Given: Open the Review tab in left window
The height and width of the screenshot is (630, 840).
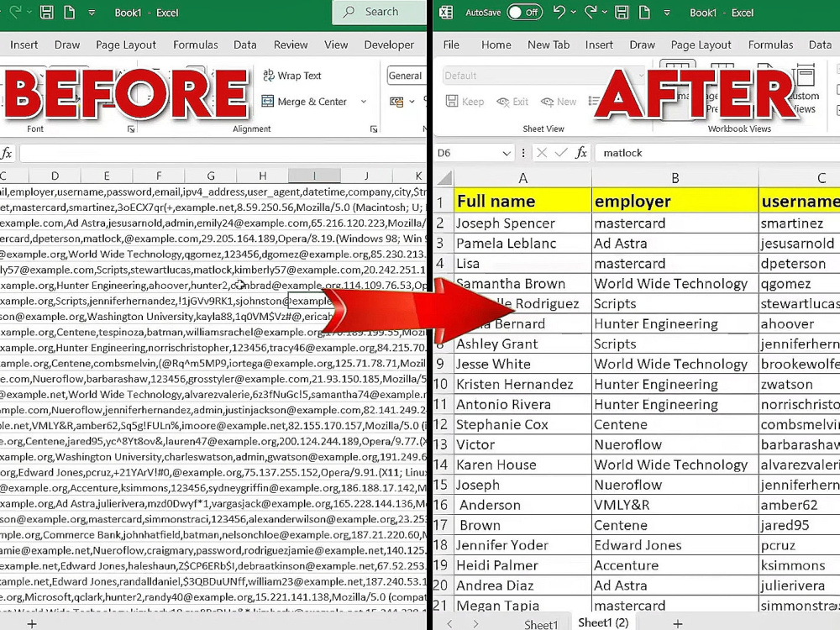Looking at the screenshot, I should (291, 45).
